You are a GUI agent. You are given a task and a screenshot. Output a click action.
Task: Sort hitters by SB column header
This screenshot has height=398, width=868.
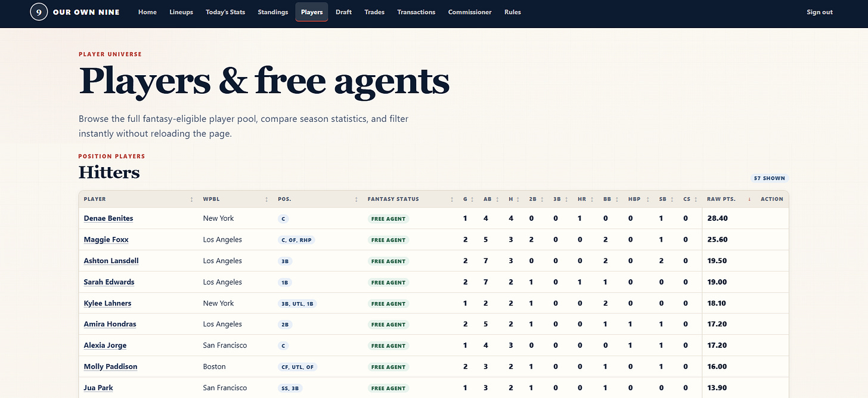(x=665, y=199)
